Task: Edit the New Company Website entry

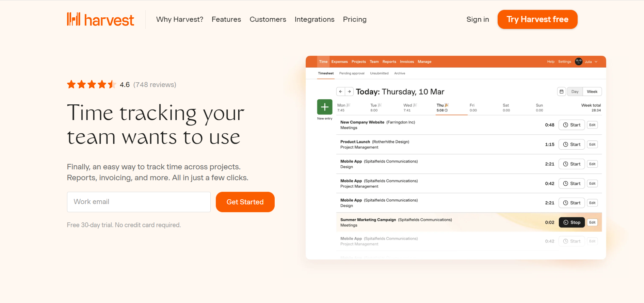Action: point(592,125)
